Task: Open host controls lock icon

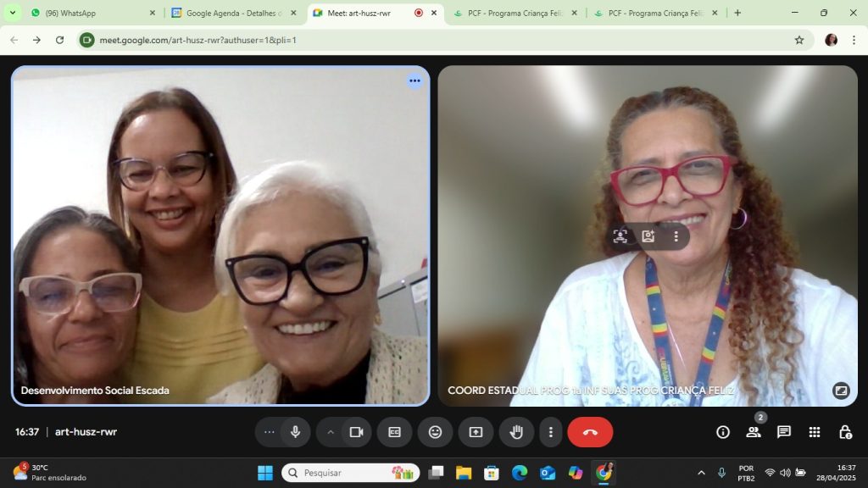Action: click(845, 432)
